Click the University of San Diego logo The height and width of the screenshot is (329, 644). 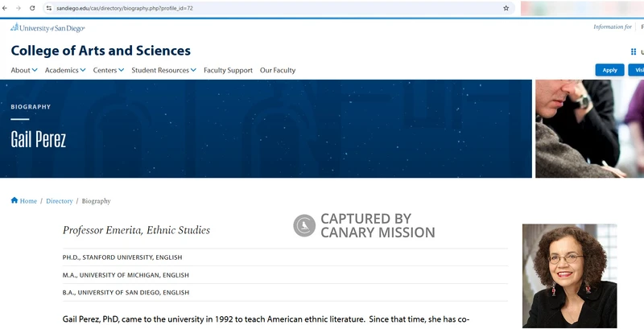tap(47, 28)
